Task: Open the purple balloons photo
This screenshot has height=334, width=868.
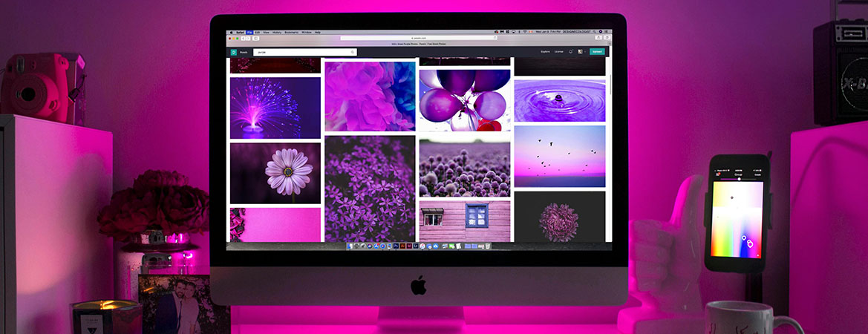Action: point(465,100)
